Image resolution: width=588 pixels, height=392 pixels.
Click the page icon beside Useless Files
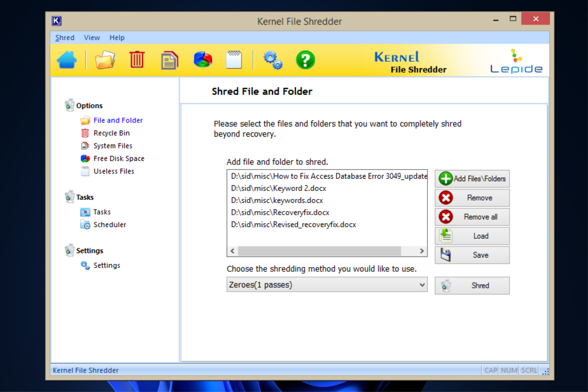click(x=85, y=171)
